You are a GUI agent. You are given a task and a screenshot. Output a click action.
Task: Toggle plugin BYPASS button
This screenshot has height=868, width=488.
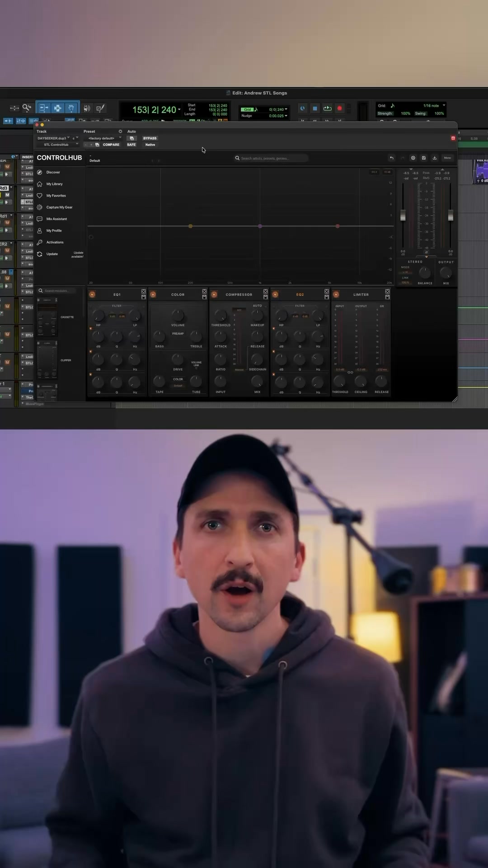click(x=150, y=138)
